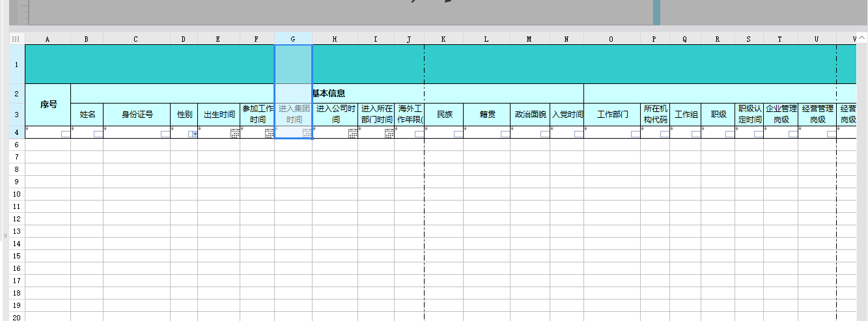This screenshot has width=868, height=321.
Task: Select the 基本信息 merged header cell
Action: pos(327,93)
